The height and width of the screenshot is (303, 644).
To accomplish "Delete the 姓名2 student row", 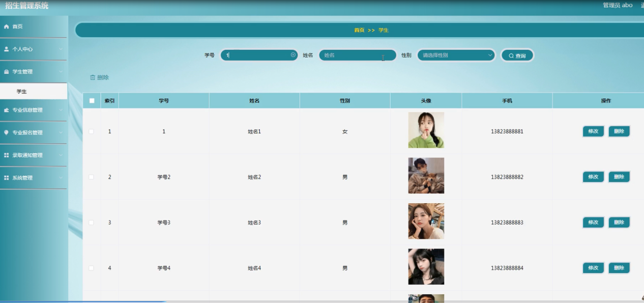I will coord(619,177).
